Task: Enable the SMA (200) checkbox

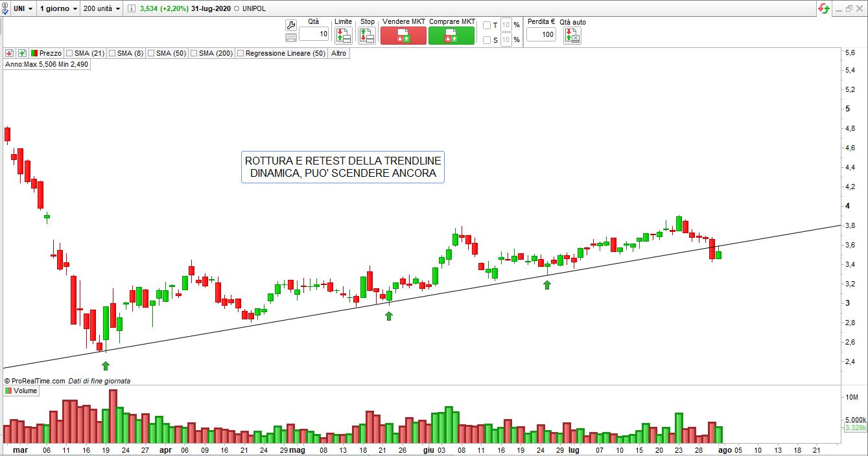Action: click(193, 53)
